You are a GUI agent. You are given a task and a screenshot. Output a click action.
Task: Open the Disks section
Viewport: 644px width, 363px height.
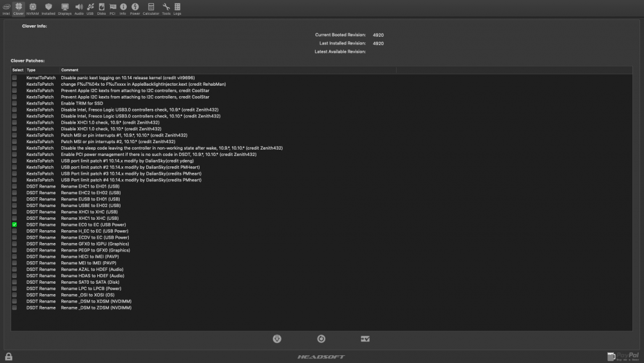coord(102,8)
